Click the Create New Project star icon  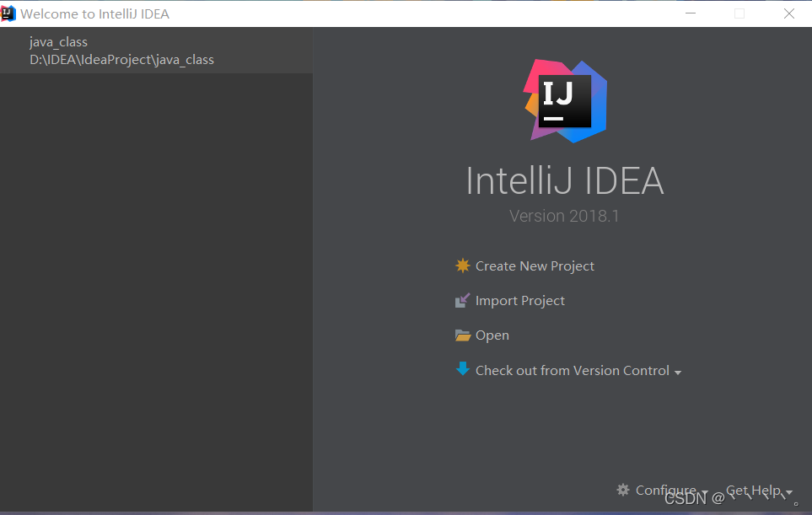pos(462,266)
